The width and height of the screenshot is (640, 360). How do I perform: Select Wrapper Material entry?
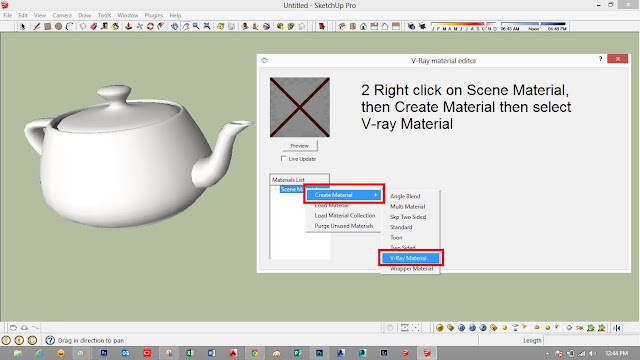tap(411, 269)
